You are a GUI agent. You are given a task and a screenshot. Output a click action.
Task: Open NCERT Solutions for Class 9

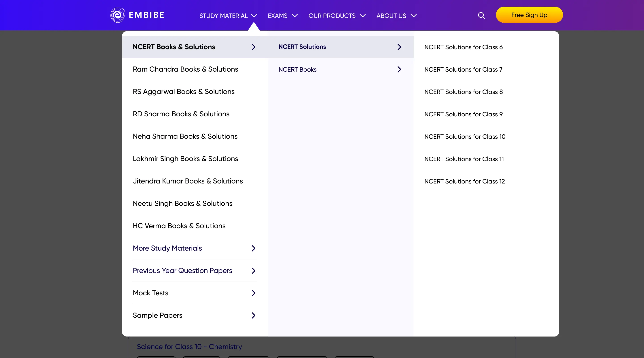pos(463,114)
